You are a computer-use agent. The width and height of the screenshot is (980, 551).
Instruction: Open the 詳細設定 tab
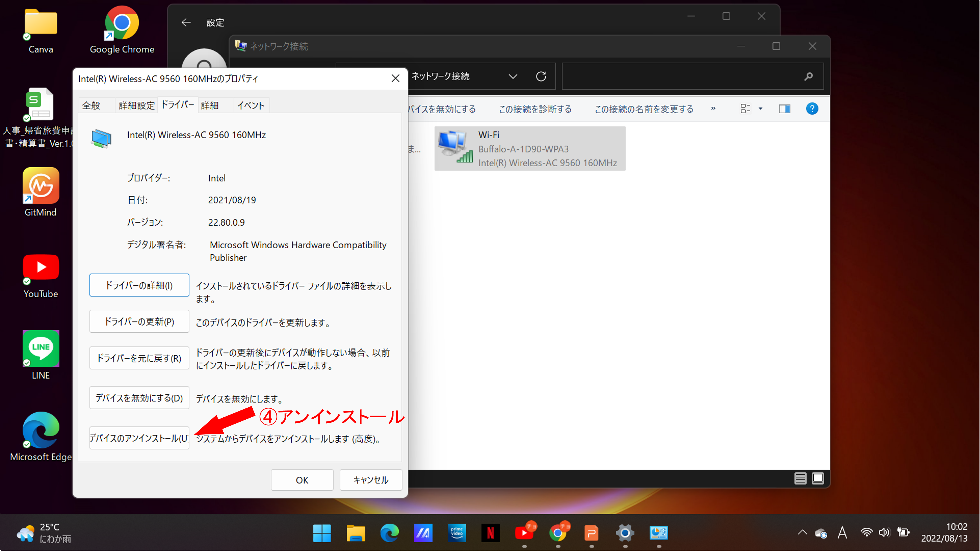point(137,105)
